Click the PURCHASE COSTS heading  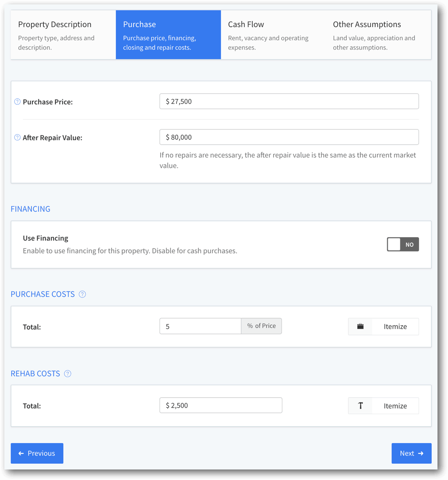click(x=43, y=294)
